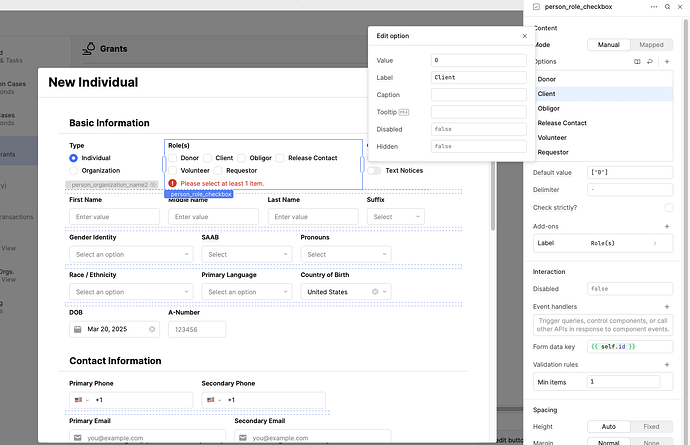Switch Mode to Mapped
The height and width of the screenshot is (445, 690).
click(x=651, y=45)
